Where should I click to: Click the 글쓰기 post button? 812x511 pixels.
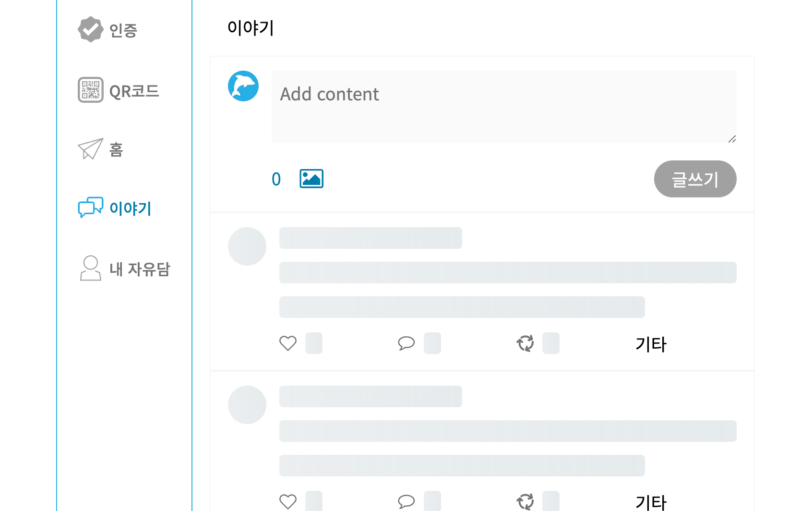pyautogui.click(x=695, y=179)
